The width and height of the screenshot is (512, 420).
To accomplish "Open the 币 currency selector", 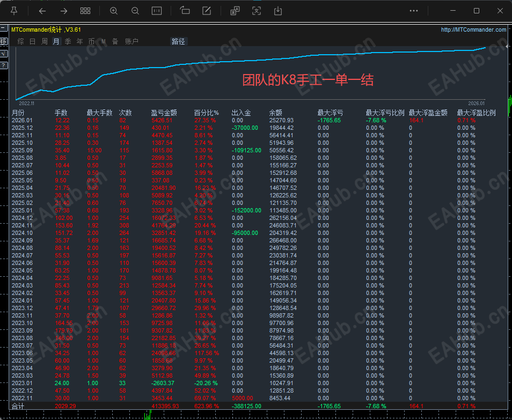I will (91, 41).
